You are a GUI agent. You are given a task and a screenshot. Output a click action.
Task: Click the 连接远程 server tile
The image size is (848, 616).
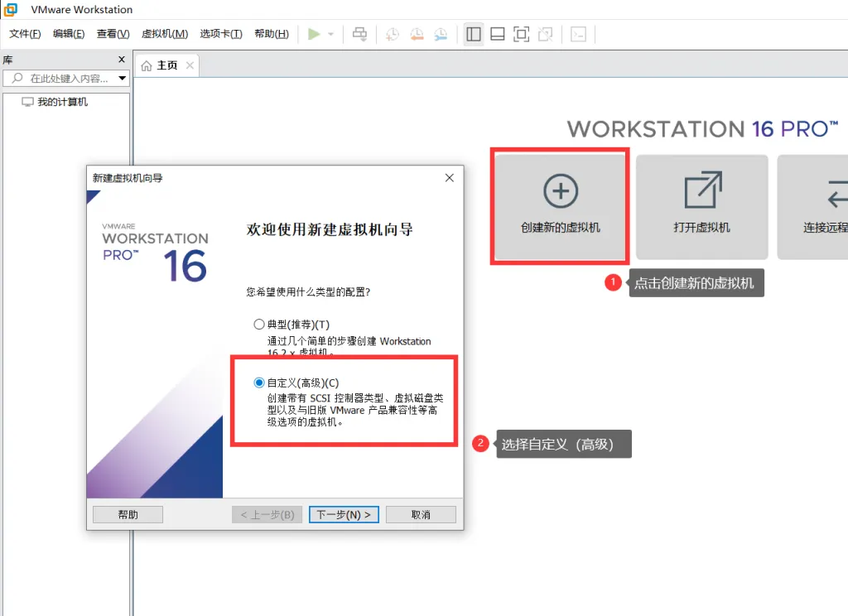coord(812,207)
